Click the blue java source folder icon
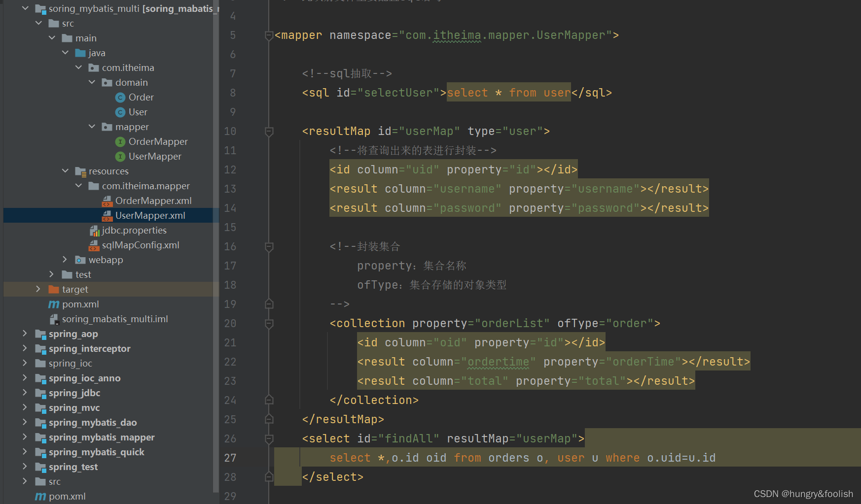The image size is (861, 504). tap(80, 53)
